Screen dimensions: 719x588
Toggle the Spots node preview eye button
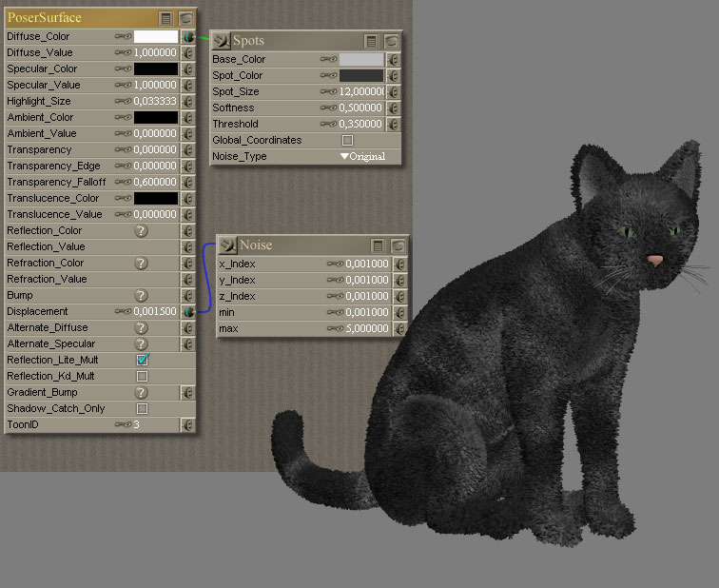[391, 42]
